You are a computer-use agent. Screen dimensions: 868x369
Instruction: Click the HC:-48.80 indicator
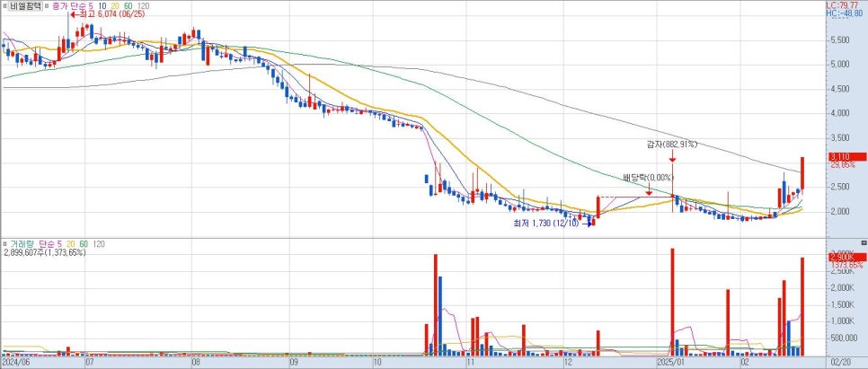[x=846, y=13]
